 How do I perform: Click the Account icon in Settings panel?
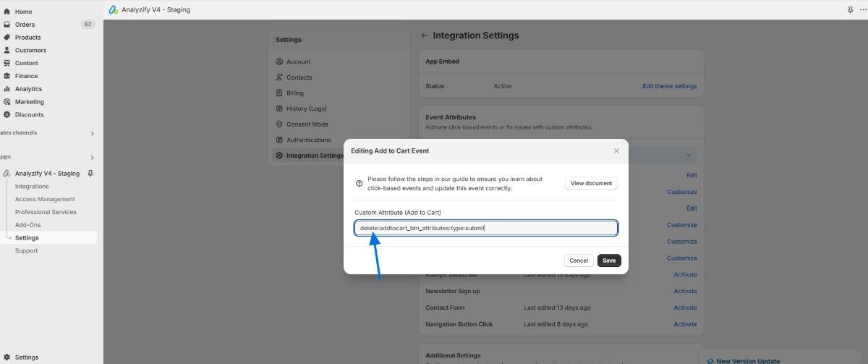[280, 62]
